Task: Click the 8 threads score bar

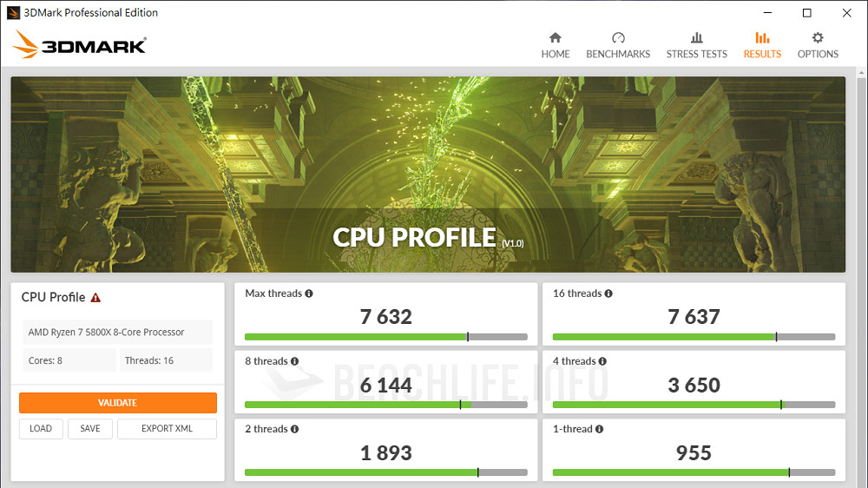Action: pyautogui.click(x=386, y=405)
